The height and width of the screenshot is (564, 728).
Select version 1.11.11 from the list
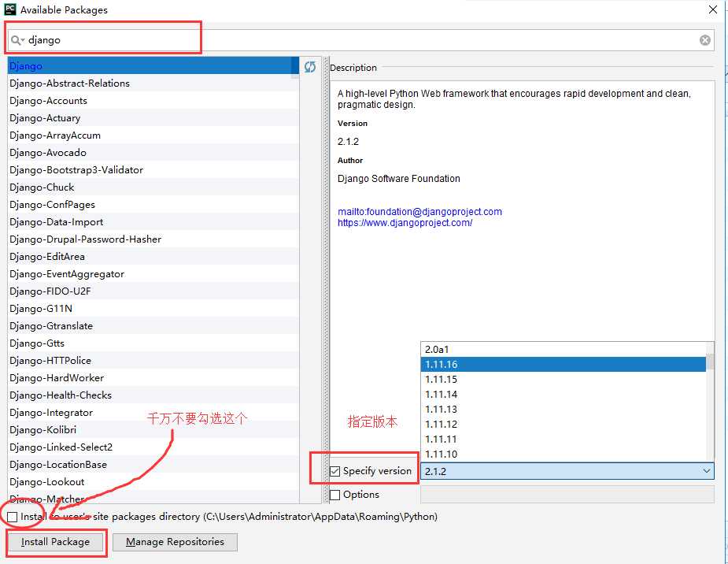[x=564, y=439]
